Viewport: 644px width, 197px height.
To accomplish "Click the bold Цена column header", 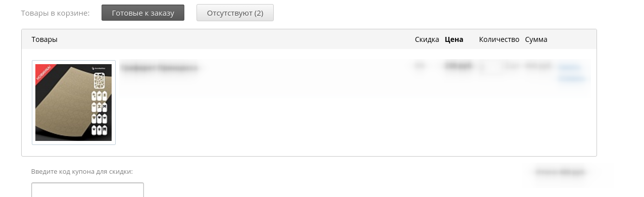I will pyautogui.click(x=454, y=39).
